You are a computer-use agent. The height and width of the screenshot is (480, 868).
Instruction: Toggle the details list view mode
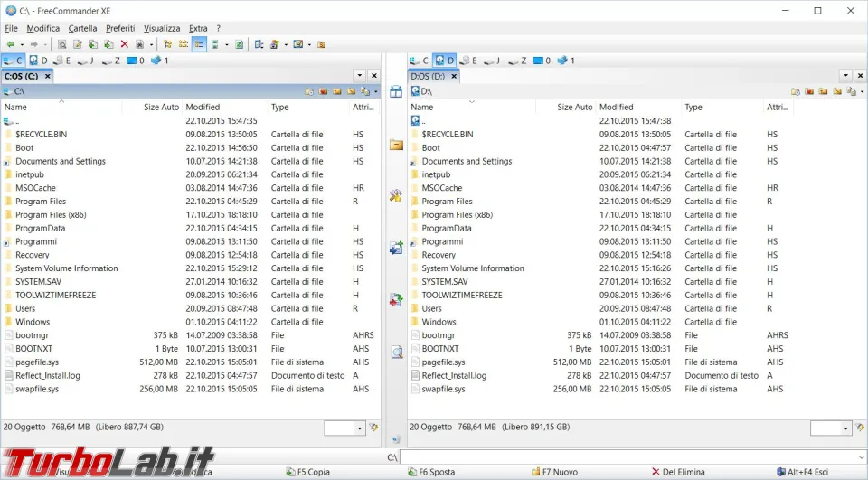coord(199,44)
